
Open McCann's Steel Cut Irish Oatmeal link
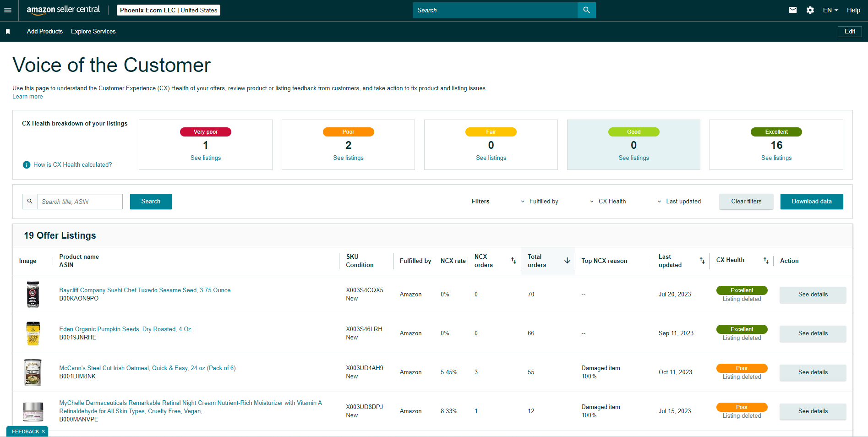coord(147,368)
